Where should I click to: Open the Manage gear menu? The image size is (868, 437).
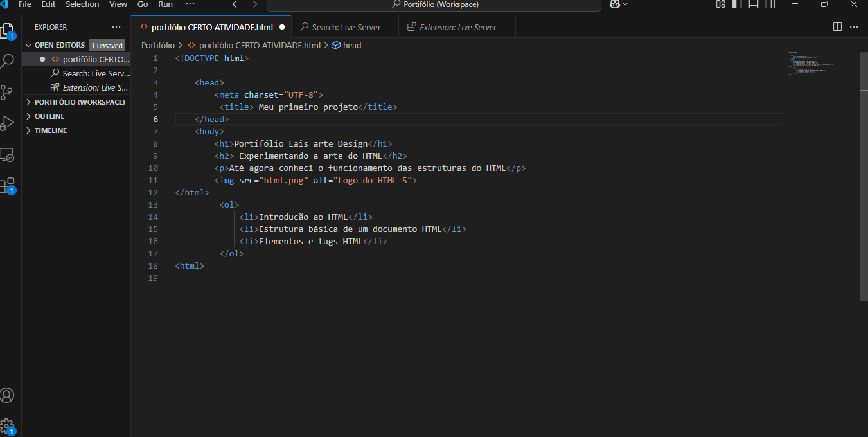(7, 425)
